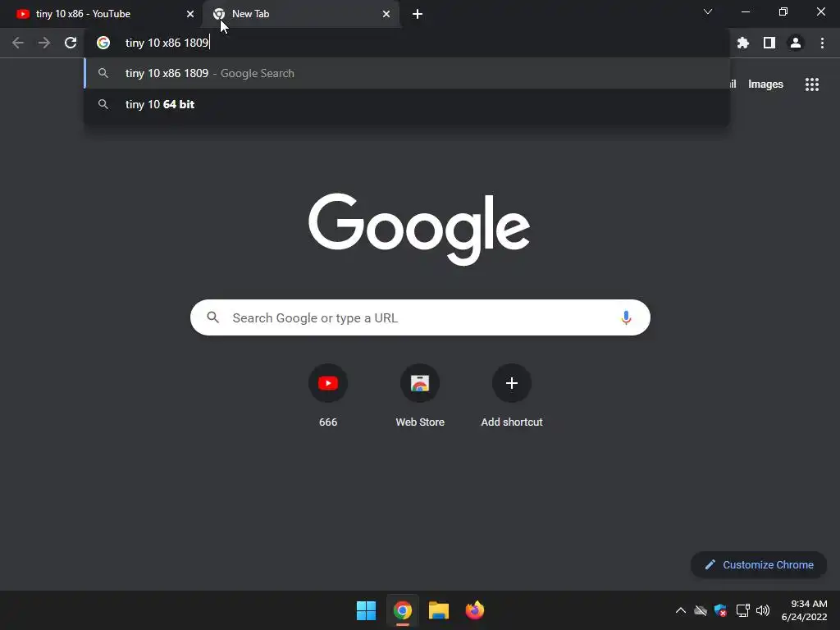
Task: Close the New Tab tab
Action: [386, 14]
